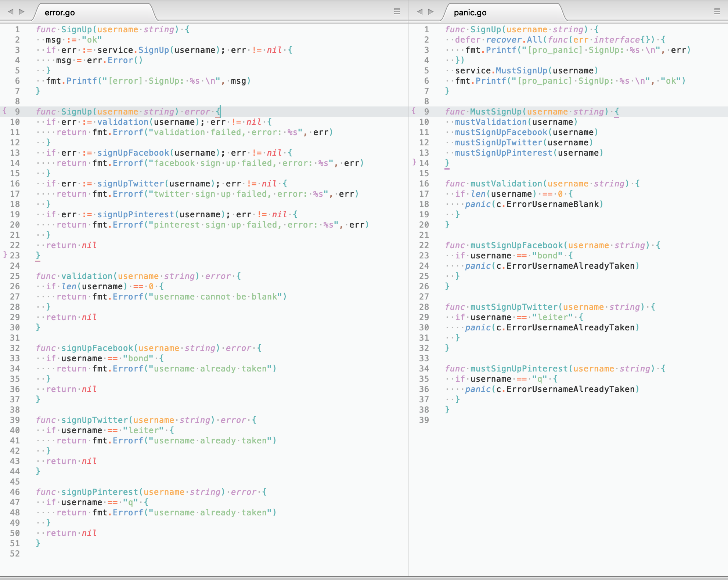Open left pane tab list menu icon
The height and width of the screenshot is (580, 728).
(x=397, y=11)
